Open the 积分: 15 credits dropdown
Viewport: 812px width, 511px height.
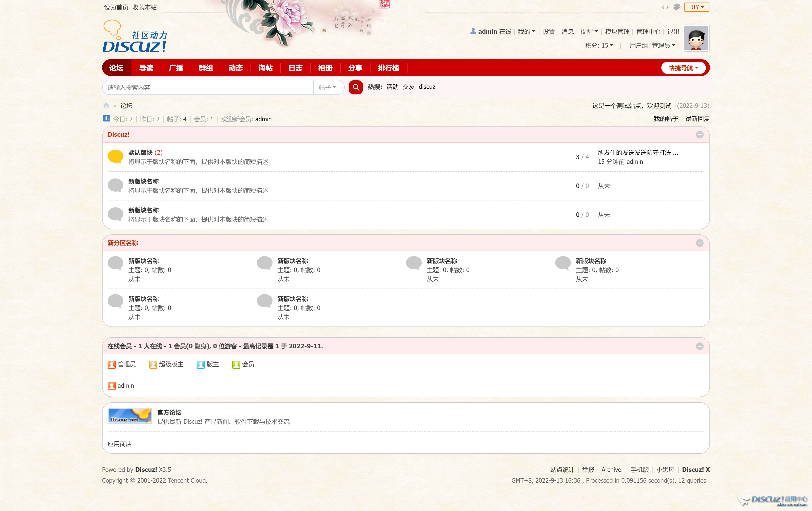click(599, 45)
